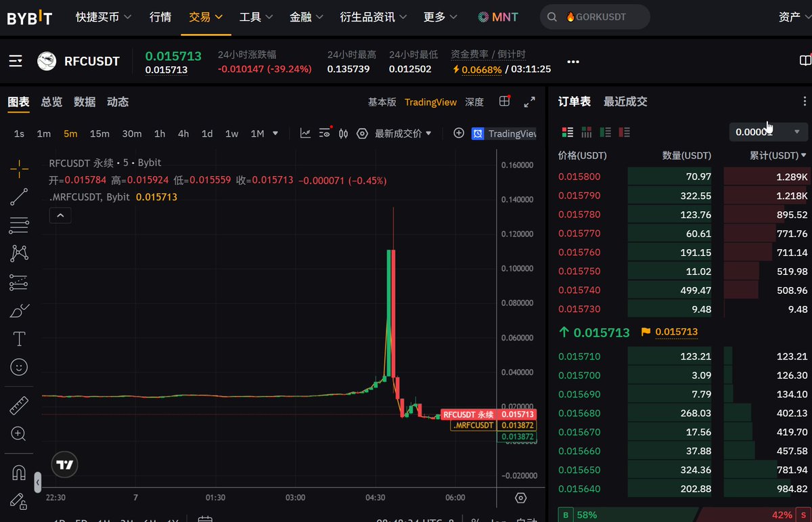The image size is (812, 522).
Task: Select the 基本版 chart mode
Action: (x=382, y=102)
